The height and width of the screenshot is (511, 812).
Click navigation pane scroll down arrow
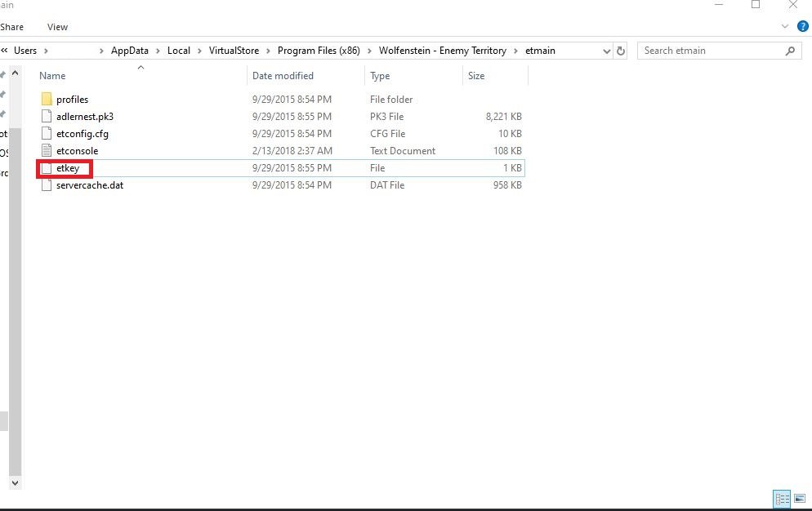[15, 482]
